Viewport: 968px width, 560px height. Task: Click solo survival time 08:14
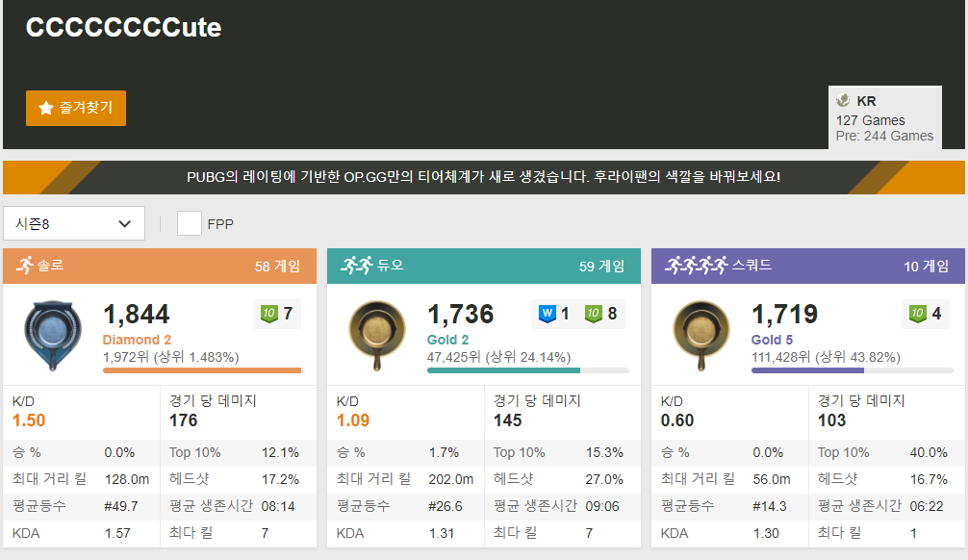(x=278, y=506)
